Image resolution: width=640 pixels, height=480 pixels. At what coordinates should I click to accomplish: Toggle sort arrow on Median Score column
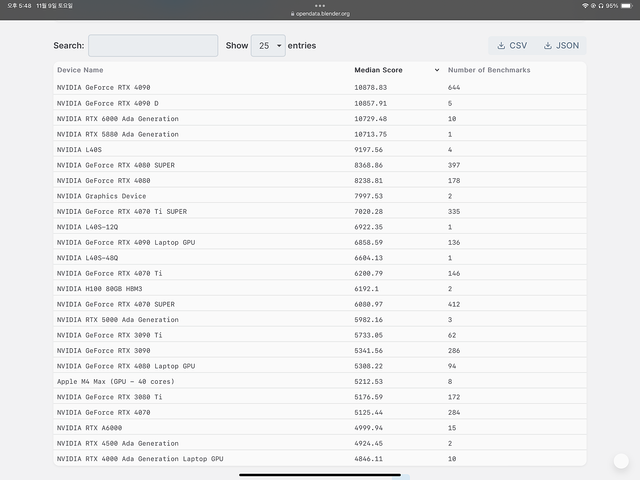click(437, 70)
